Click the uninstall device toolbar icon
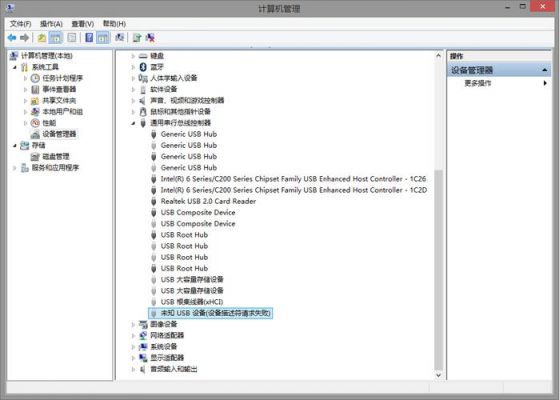Screen dimensions: 559x400 tap(150, 37)
